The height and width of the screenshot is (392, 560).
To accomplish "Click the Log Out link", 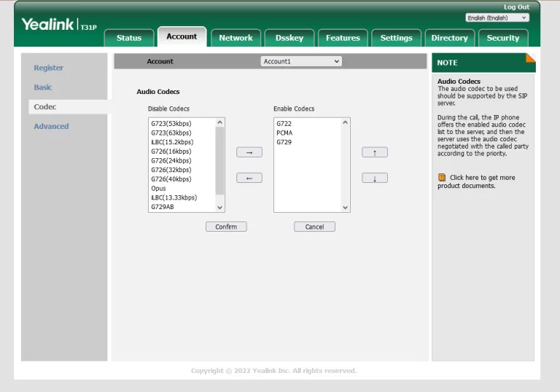I will tap(516, 7).
